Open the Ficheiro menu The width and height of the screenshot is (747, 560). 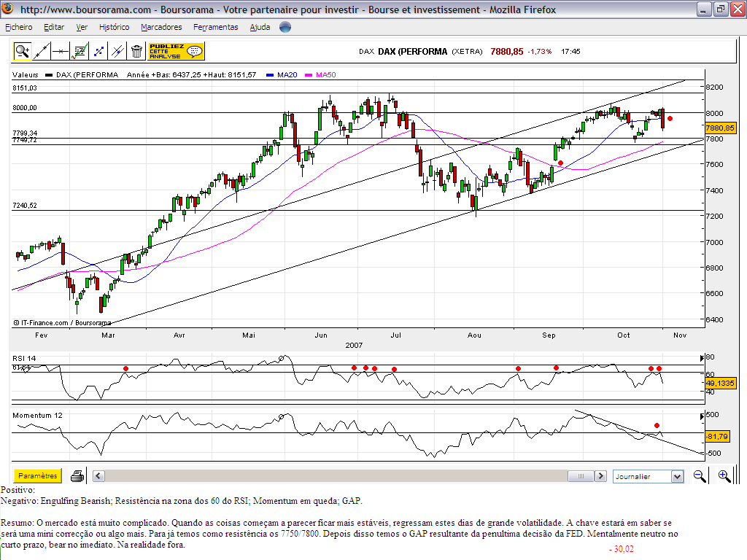click(18, 27)
